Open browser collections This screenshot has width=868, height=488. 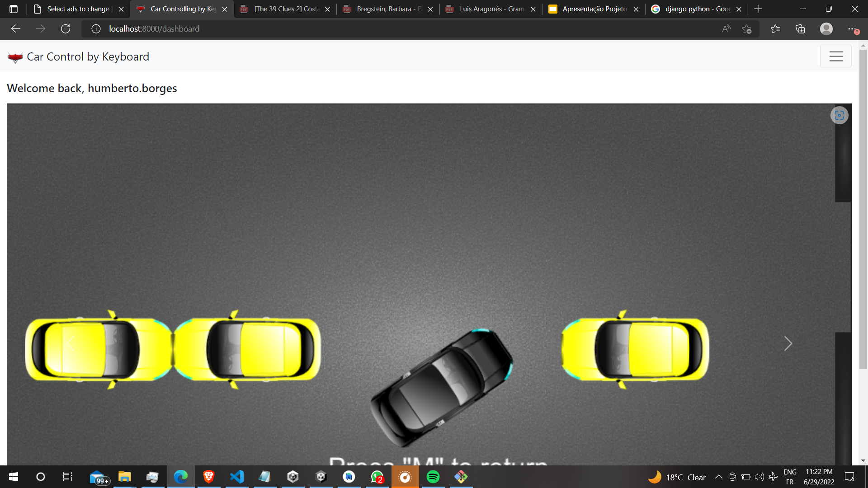[x=800, y=29]
